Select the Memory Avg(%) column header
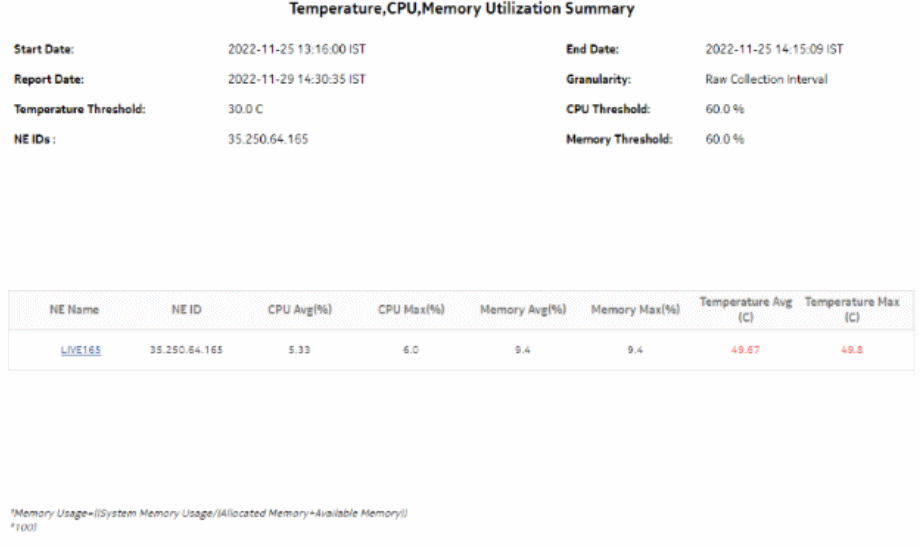This screenshot has width=920, height=546. pyautogui.click(x=523, y=310)
